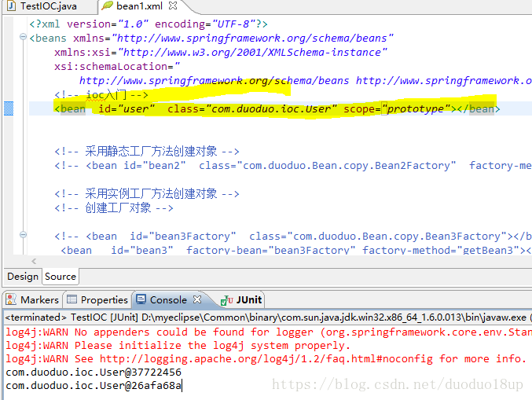This screenshot has width=532, height=400.
Task: Click the Java file icon on TestIOC.java tab
Action: [11, 6]
